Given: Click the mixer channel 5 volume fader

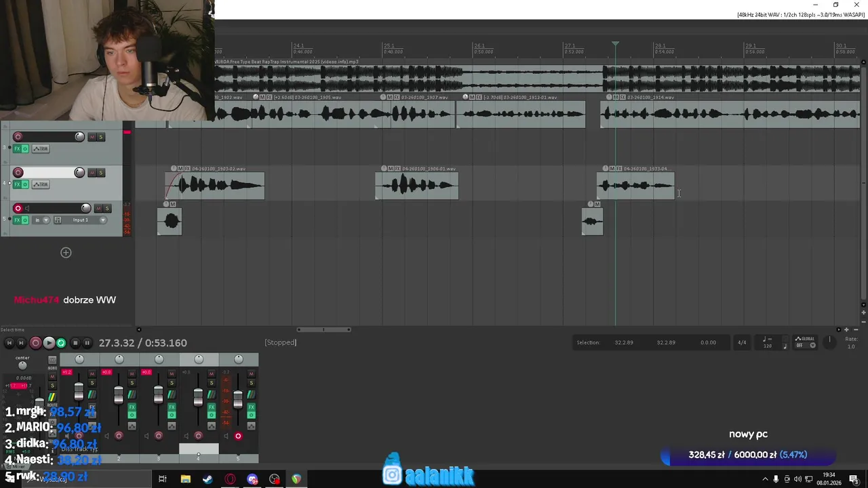Looking at the screenshot, I should tap(238, 399).
